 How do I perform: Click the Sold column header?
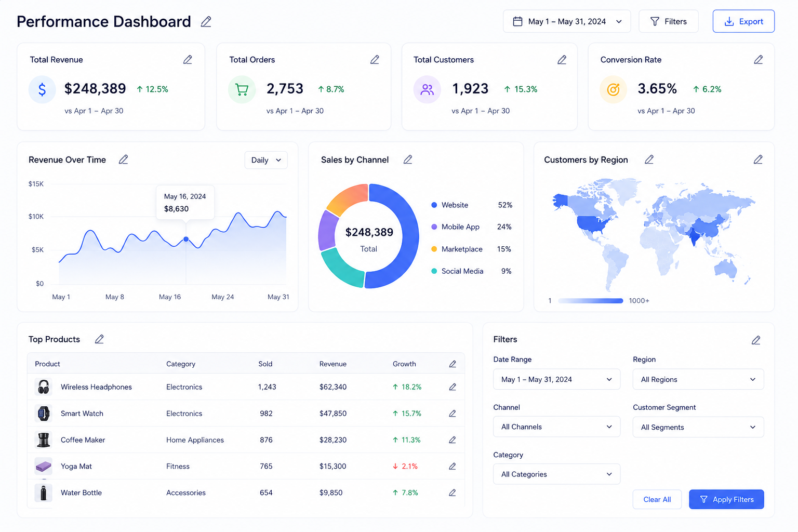click(265, 364)
